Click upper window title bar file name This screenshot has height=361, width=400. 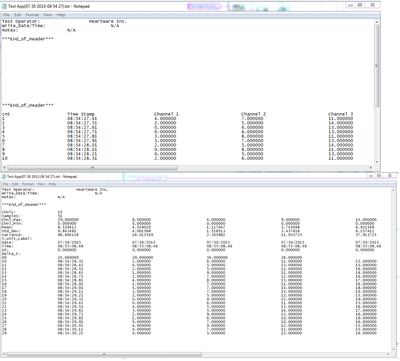[49, 6]
